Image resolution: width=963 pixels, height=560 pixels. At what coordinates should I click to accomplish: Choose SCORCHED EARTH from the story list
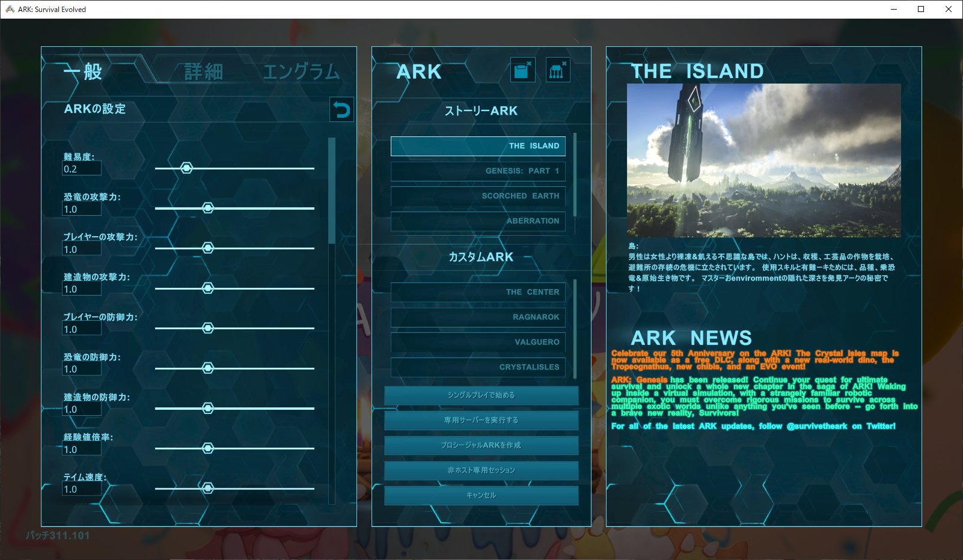(478, 196)
